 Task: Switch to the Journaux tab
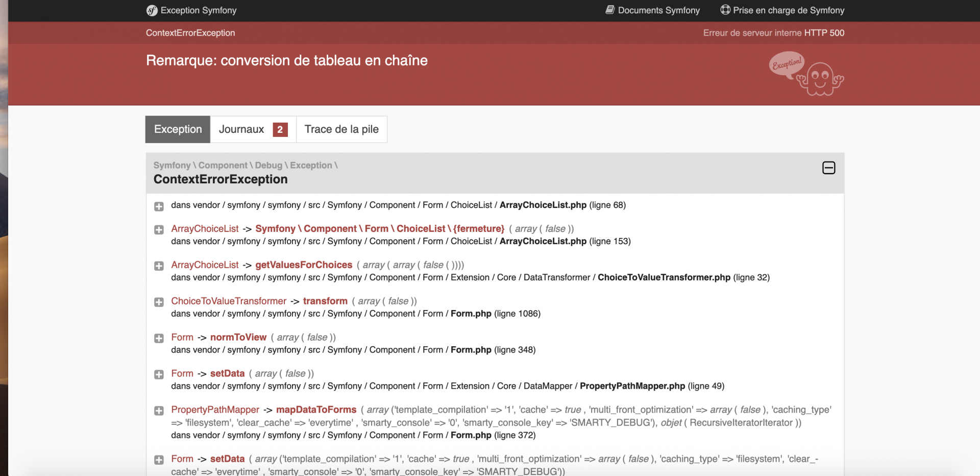[x=253, y=129]
